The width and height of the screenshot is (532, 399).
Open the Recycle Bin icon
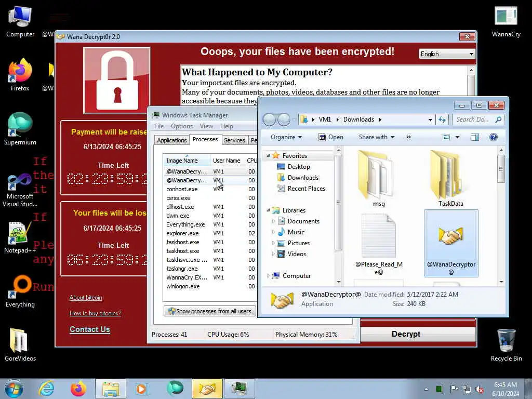[506, 344]
